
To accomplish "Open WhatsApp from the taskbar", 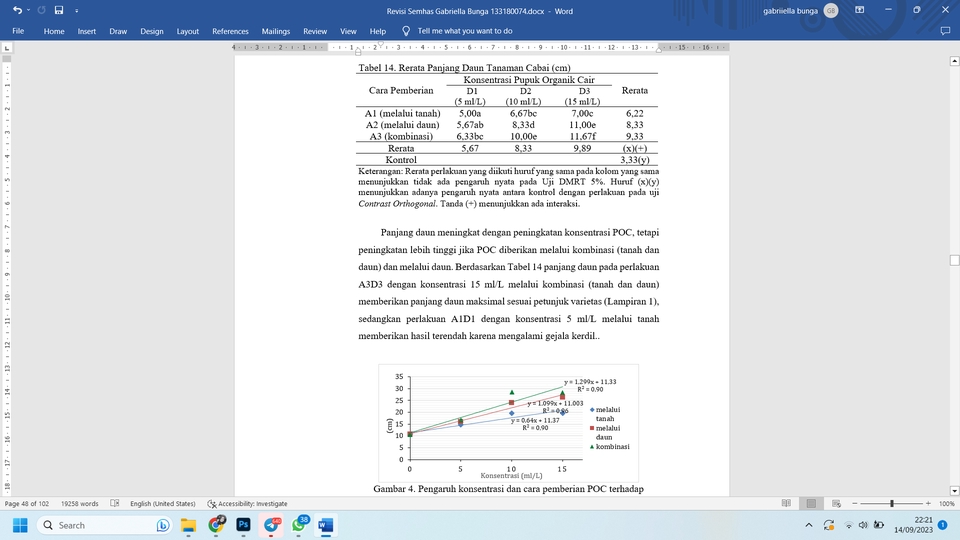I will coord(299,525).
